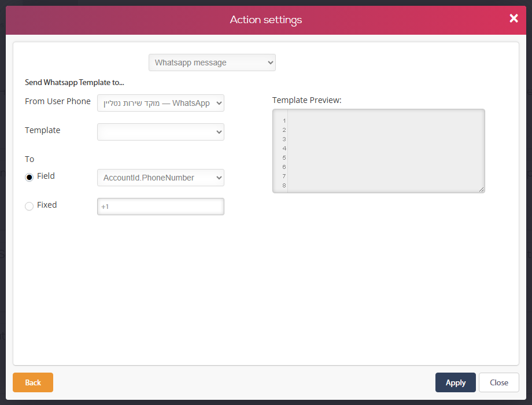This screenshot has width=532, height=405.
Task: Click the 'Template' field label
Action: click(42, 130)
